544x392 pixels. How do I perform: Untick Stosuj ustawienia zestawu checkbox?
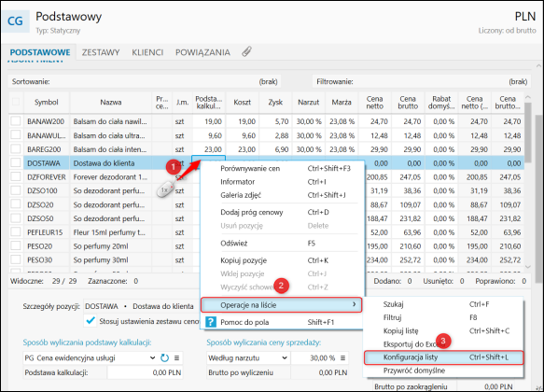[x=91, y=321]
